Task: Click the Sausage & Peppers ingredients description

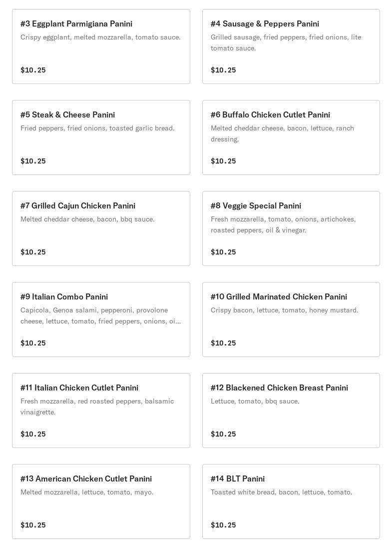Action: [286, 42]
